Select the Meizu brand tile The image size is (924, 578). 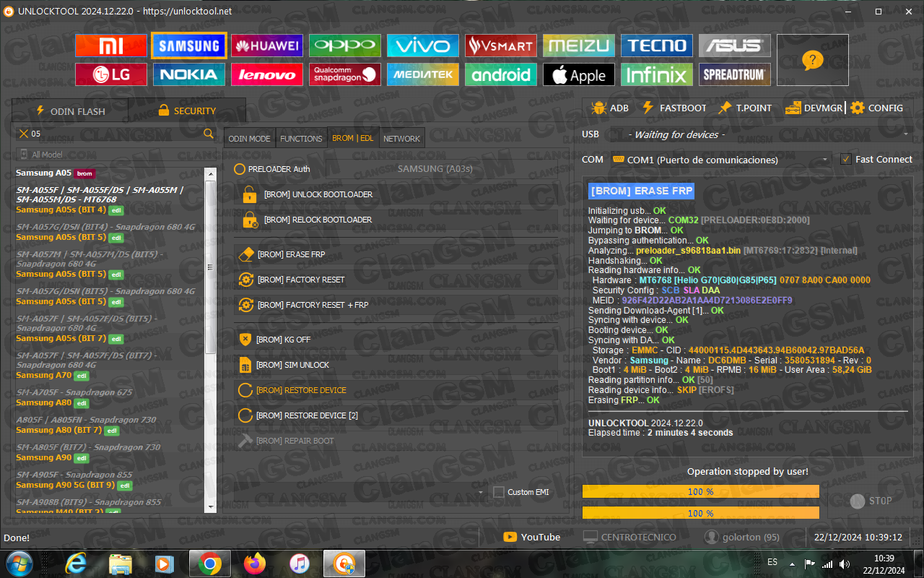point(579,46)
